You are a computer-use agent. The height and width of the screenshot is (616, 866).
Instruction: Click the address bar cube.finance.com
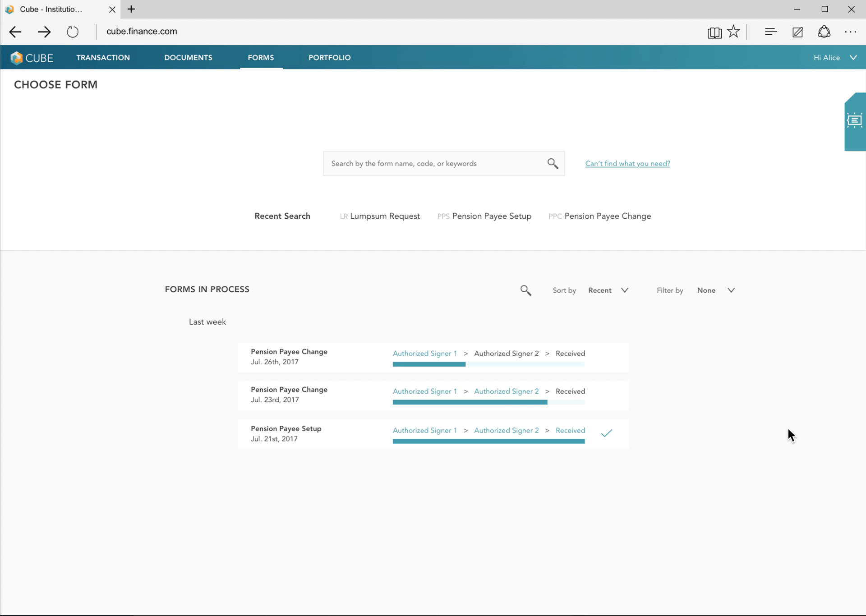pos(142,32)
